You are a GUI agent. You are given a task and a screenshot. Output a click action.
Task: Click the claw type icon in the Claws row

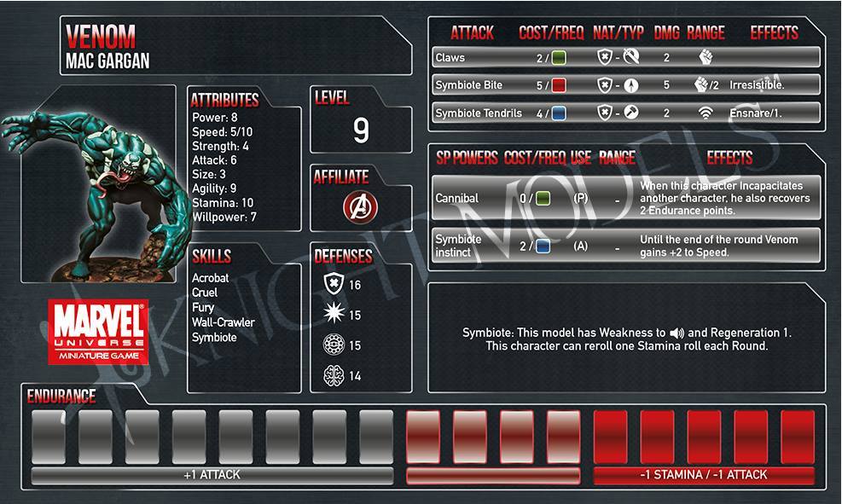[631, 57]
